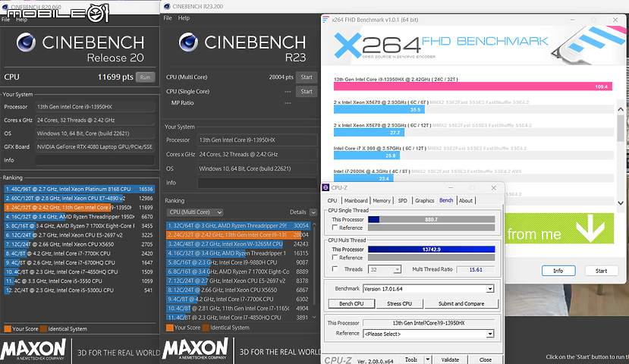Image resolution: width=629 pixels, height=364 pixels.
Task: Select R20 ranking row Intel Xeon Platinum 8168
Action: coord(79,189)
